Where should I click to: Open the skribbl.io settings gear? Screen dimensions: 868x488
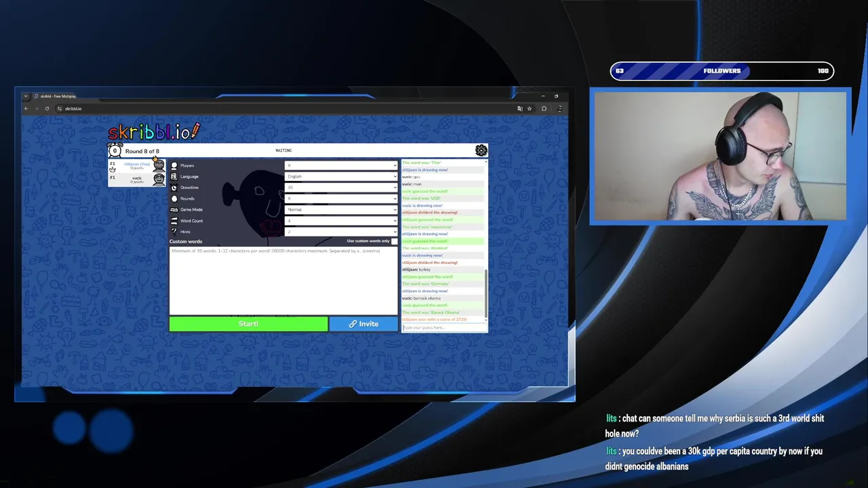point(481,150)
